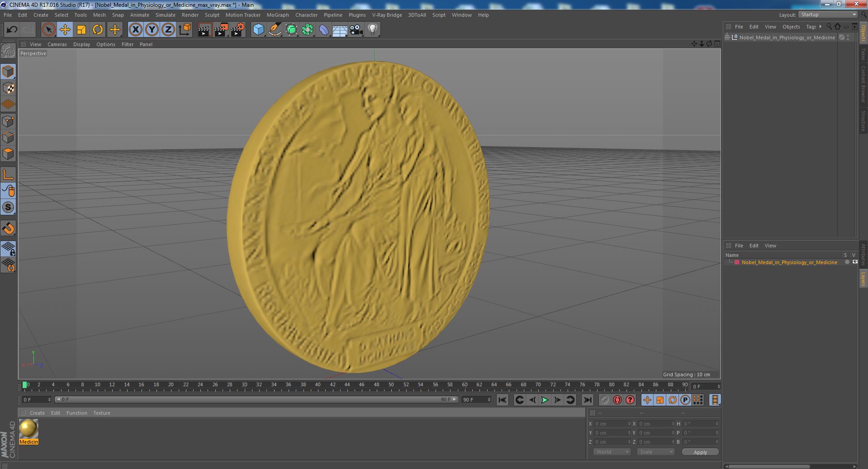This screenshot has width=868, height=469.
Task: Click the X position input field
Action: pos(612,424)
